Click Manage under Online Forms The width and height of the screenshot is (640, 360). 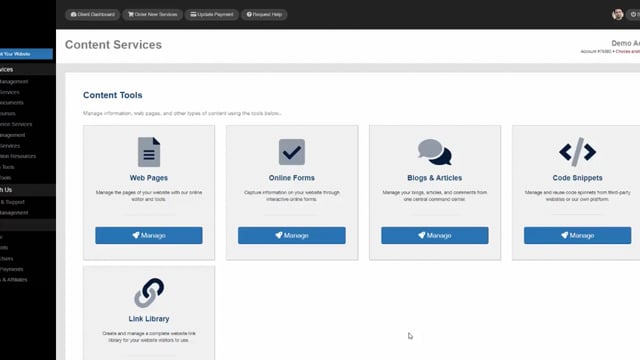291,236
